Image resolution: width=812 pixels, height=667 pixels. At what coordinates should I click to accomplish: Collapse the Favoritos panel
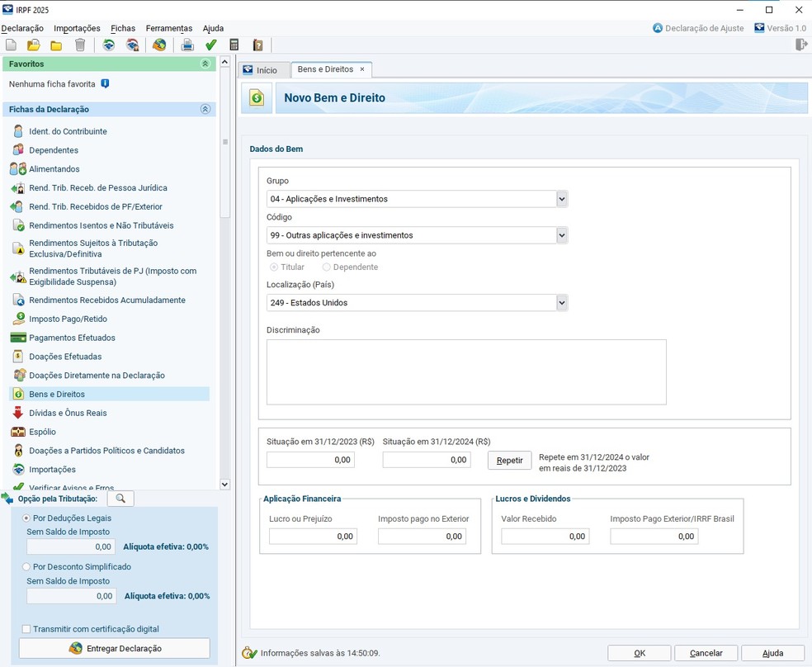pyautogui.click(x=205, y=64)
